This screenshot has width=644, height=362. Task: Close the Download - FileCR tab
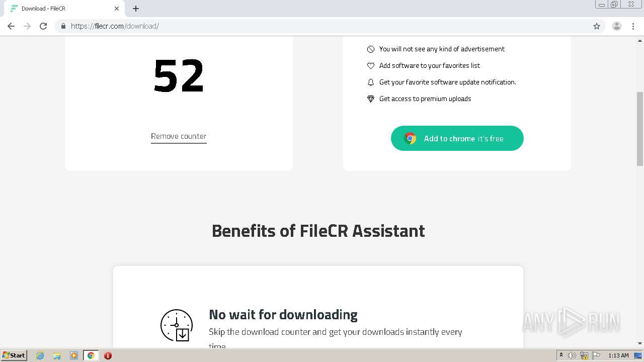click(117, 9)
